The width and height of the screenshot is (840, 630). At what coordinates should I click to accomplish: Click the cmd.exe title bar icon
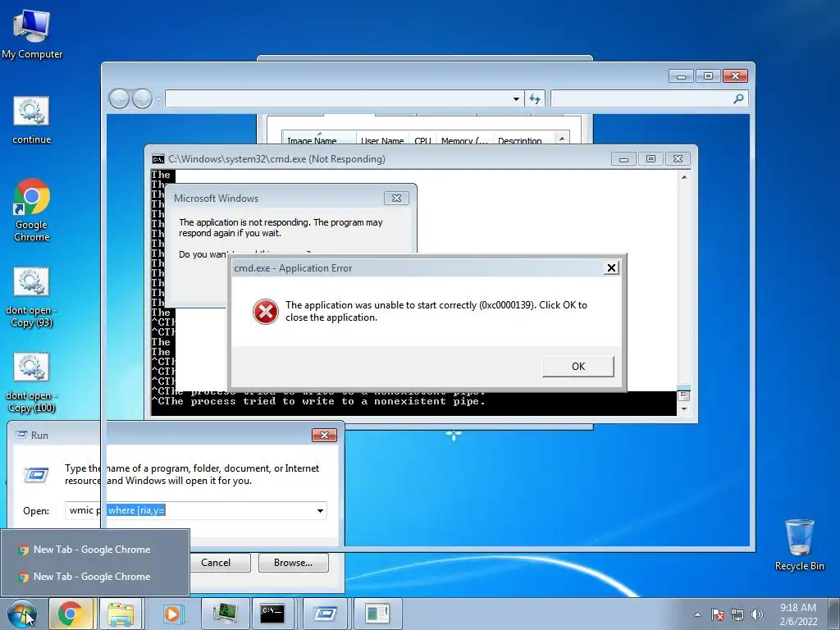(157, 159)
